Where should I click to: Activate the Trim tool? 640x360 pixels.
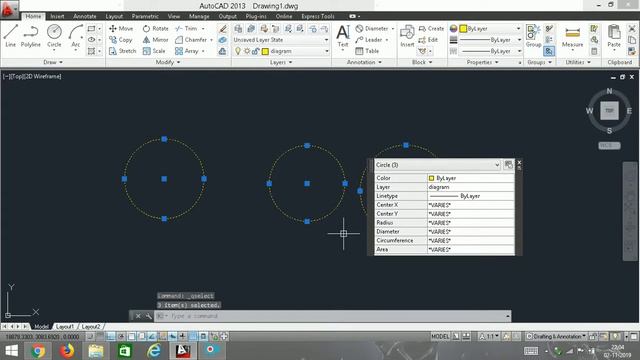(186, 29)
